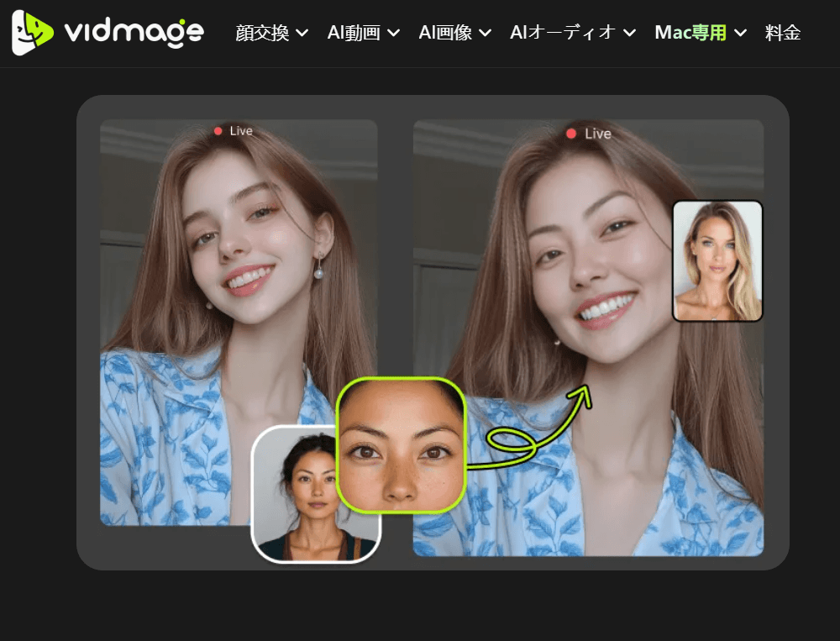Expand the chevron beside AI動画
The height and width of the screenshot is (641, 840).
[x=393, y=34]
